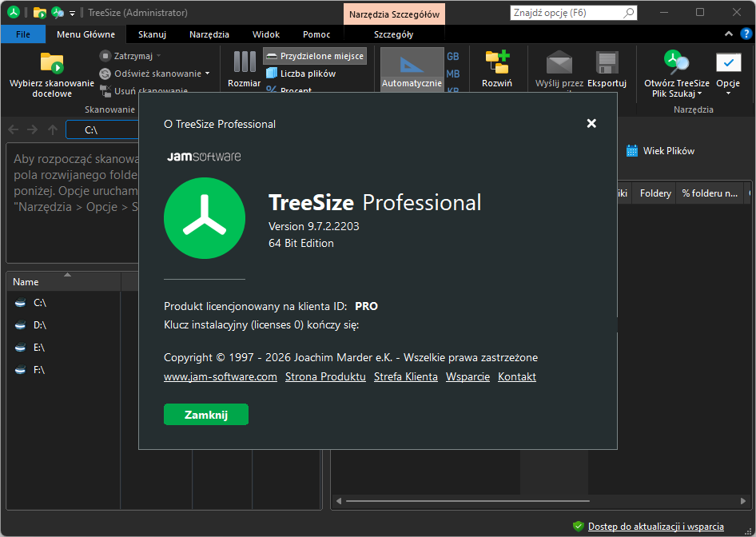Click the Opcje checkmark icon
The image size is (756, 537).
click(x=728, y=62)
